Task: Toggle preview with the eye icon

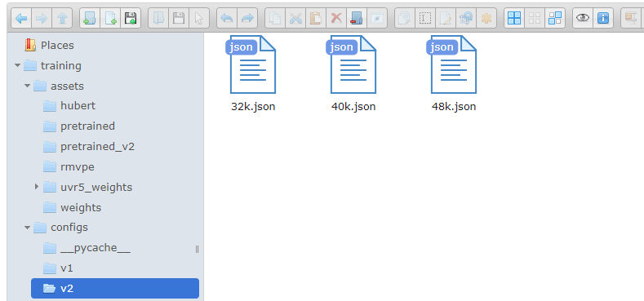Action: (x=583, y=18)
